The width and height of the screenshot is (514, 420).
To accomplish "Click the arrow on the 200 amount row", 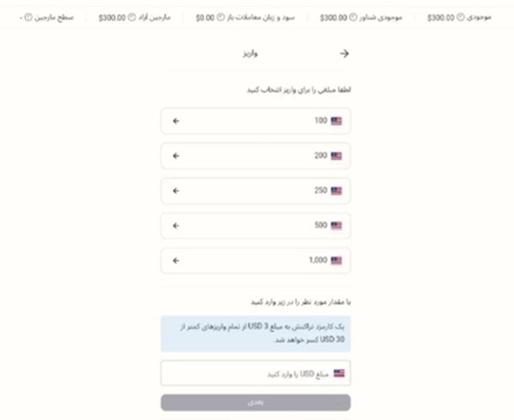I will 176,156.
